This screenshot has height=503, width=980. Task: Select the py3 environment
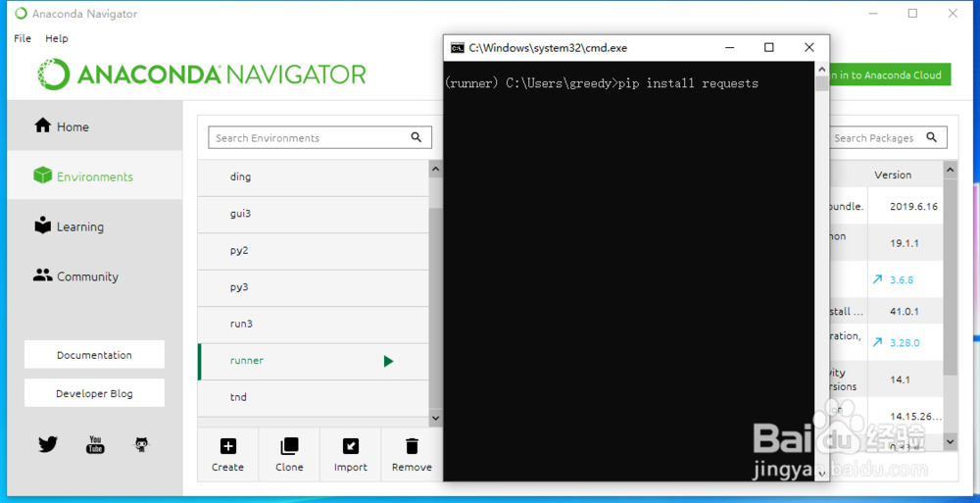(x=314, y=288)
